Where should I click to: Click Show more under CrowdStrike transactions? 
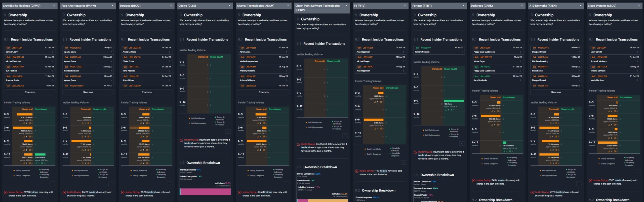30,92
